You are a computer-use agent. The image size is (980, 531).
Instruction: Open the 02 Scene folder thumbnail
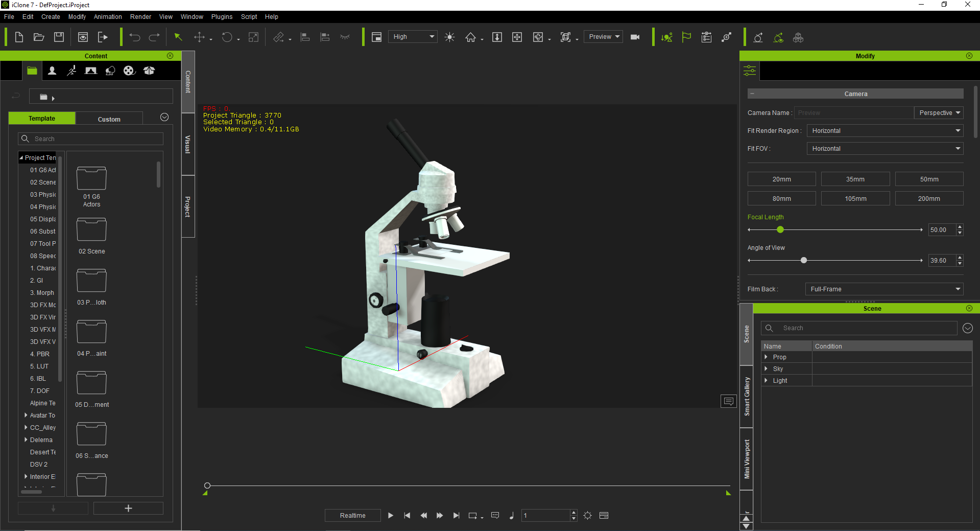click(x=91, y=229)
